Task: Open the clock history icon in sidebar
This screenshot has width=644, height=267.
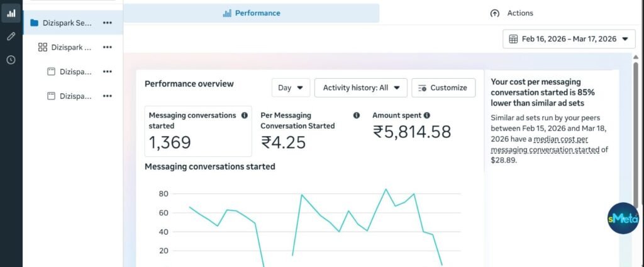Action: coord(11,60)
